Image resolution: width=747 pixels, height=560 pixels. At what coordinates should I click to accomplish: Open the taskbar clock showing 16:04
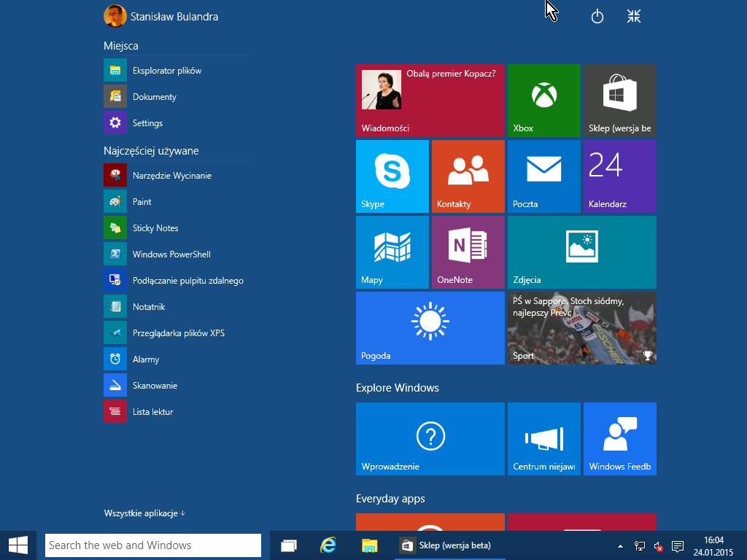pyautogui.click(x=713, y=545)
